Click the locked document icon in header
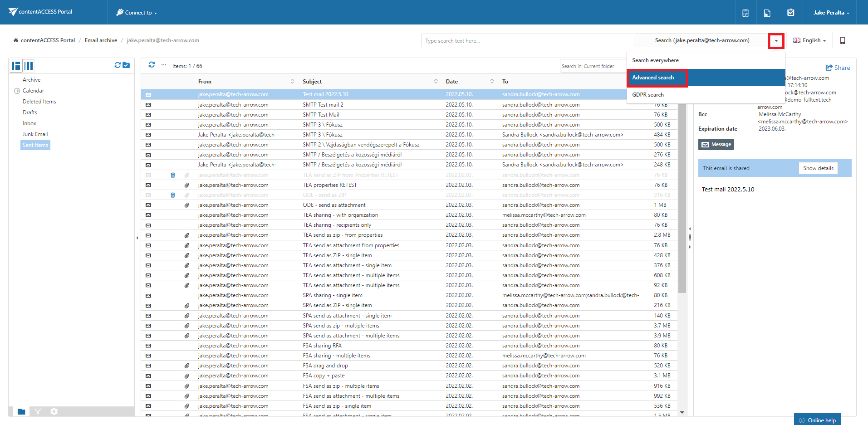 click(767, 13)
